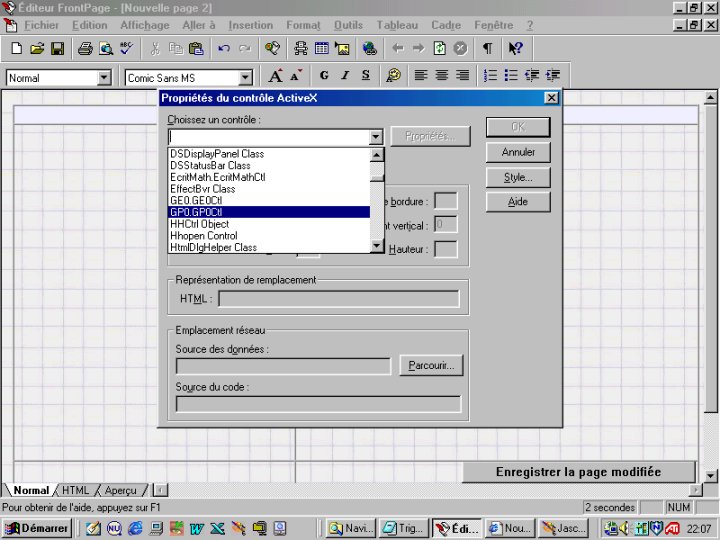
Task: Go forward with the right arrow icon
Action: 418,48
